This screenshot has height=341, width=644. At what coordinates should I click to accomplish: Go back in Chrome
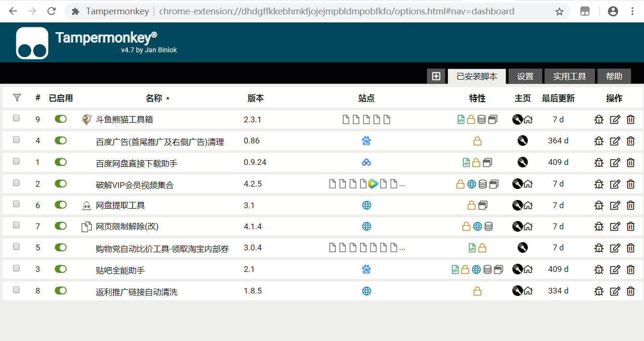(x=13, y=12)
